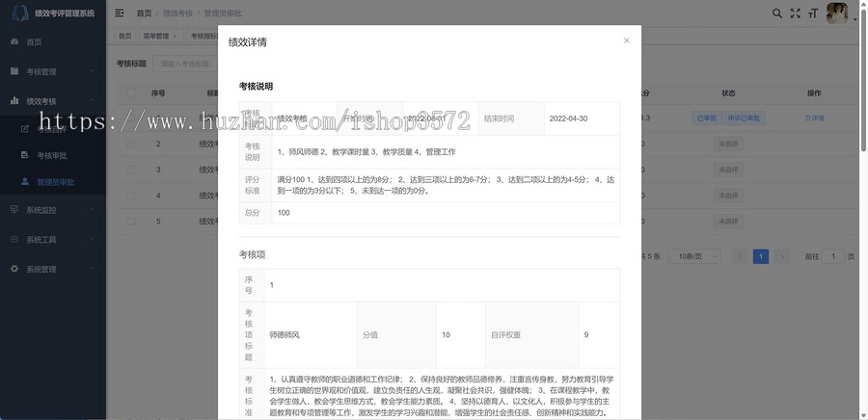
Task: Switch to the 首页 page tab
Action: pos(125,36)
